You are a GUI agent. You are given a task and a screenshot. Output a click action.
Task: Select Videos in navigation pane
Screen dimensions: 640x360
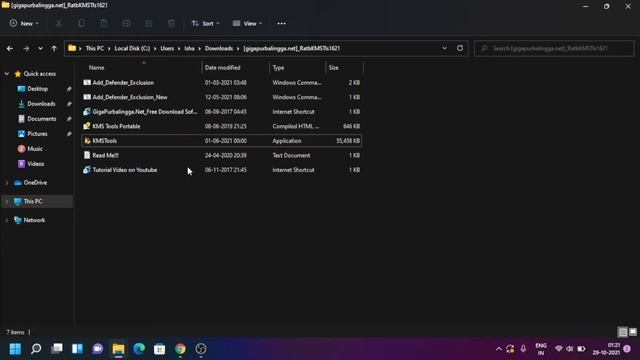[36, 164]
